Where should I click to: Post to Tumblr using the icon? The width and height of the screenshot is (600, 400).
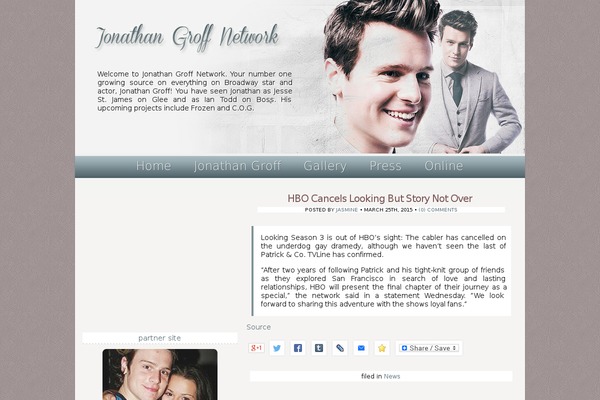coord(319,348)
